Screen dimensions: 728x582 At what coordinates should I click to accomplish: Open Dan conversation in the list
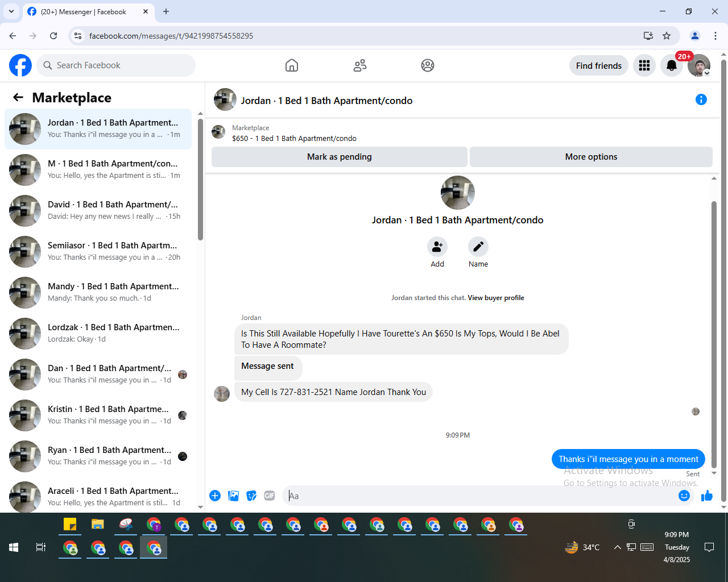click(x=98, y=375)
